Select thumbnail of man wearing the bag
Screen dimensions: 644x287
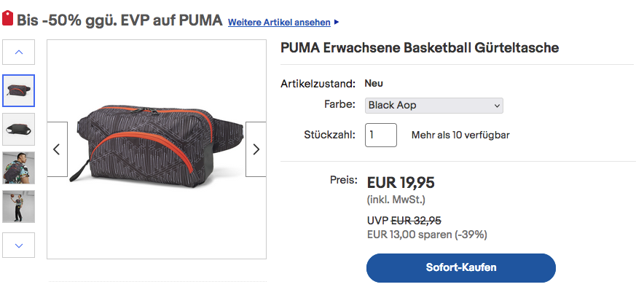click(18, 168)
